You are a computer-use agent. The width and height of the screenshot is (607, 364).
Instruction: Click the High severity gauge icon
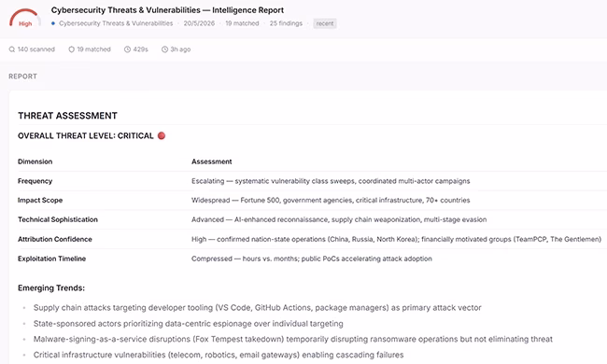(x=25, y=18)
